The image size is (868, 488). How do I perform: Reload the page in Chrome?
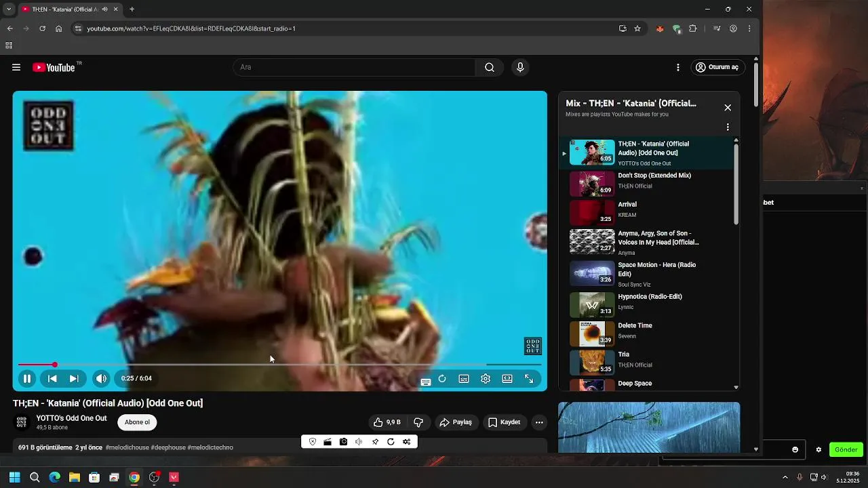42,28
